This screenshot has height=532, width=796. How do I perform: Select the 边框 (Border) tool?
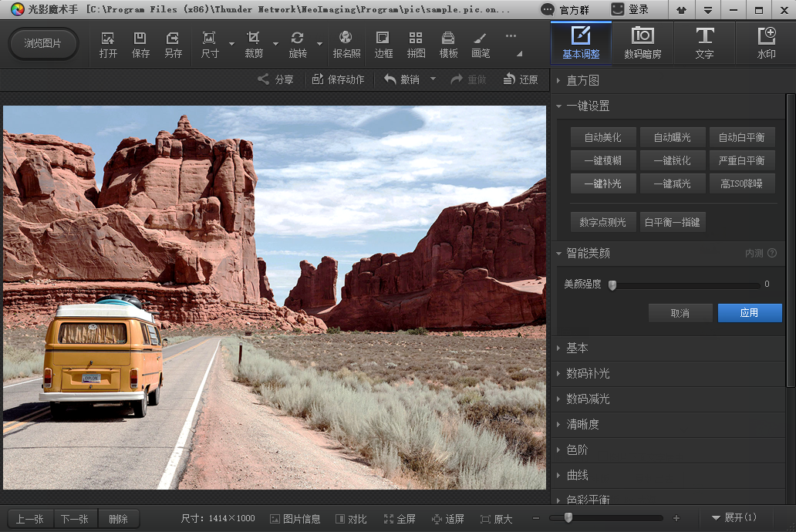[x=383, y=45]
